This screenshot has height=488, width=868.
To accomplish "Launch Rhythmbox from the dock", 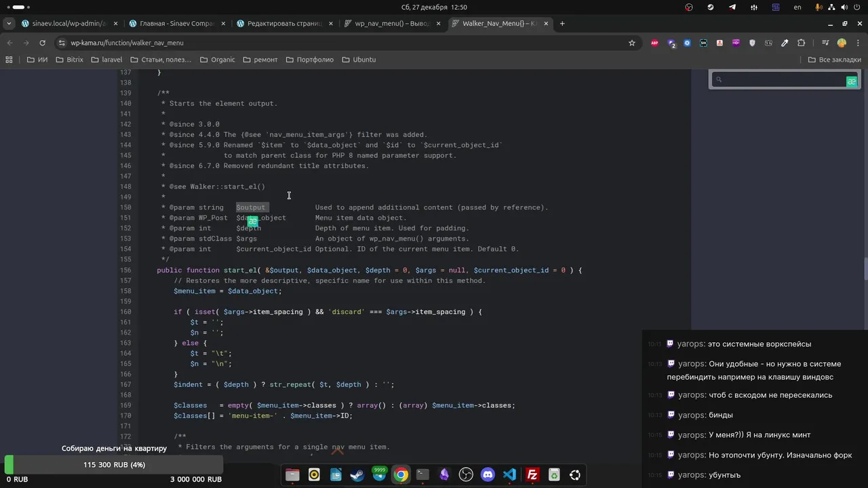I will click(314, 475).
